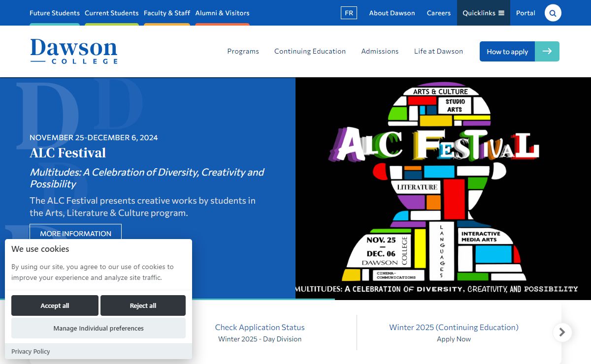Click the ALC Festival heading
Screen dimensions: 591x364
point(68,153)
